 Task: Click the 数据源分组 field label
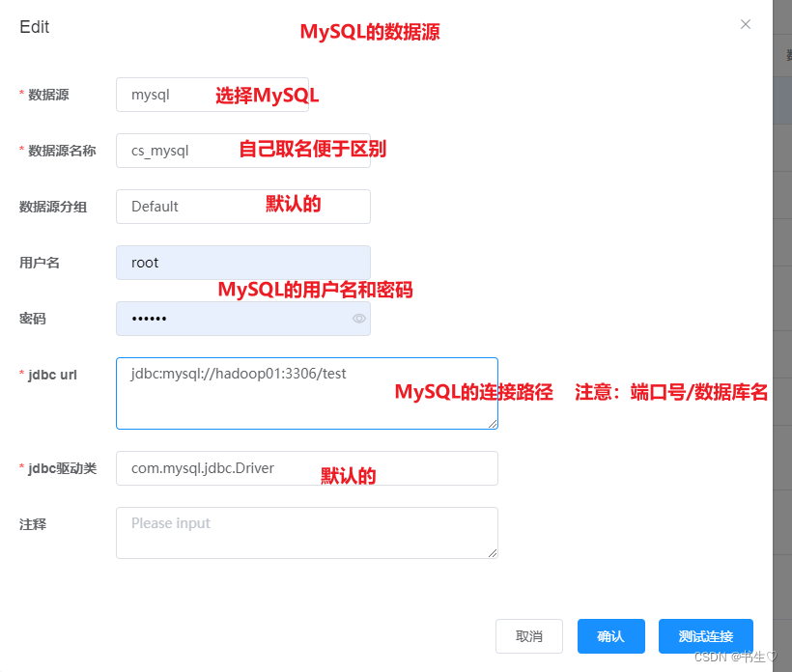click(53, 207)
